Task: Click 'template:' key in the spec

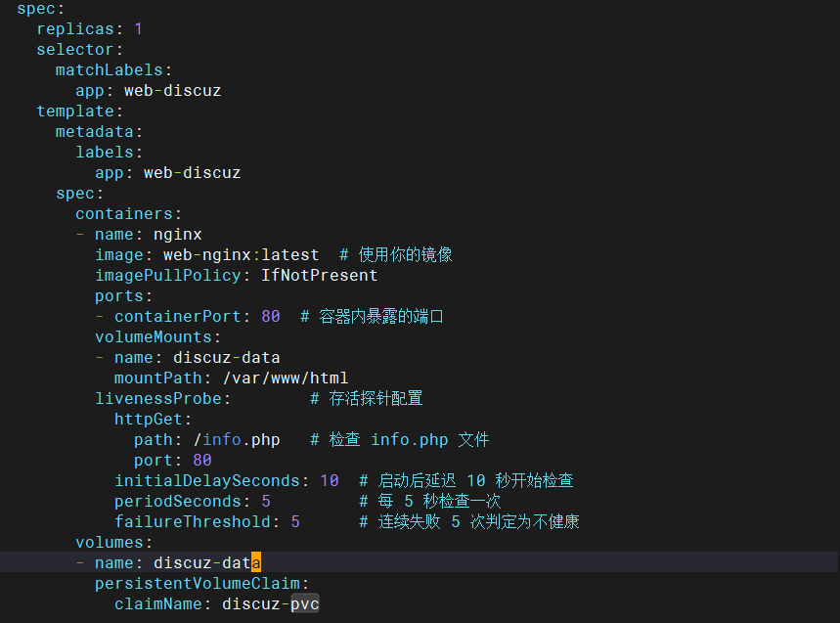Action: click(80, 111)
